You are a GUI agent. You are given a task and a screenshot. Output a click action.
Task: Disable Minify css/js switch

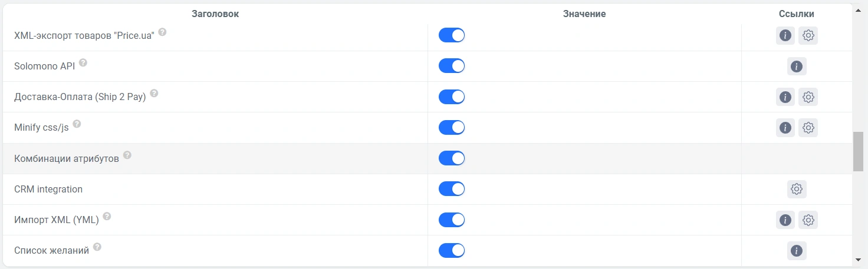(x=452, y=128)
